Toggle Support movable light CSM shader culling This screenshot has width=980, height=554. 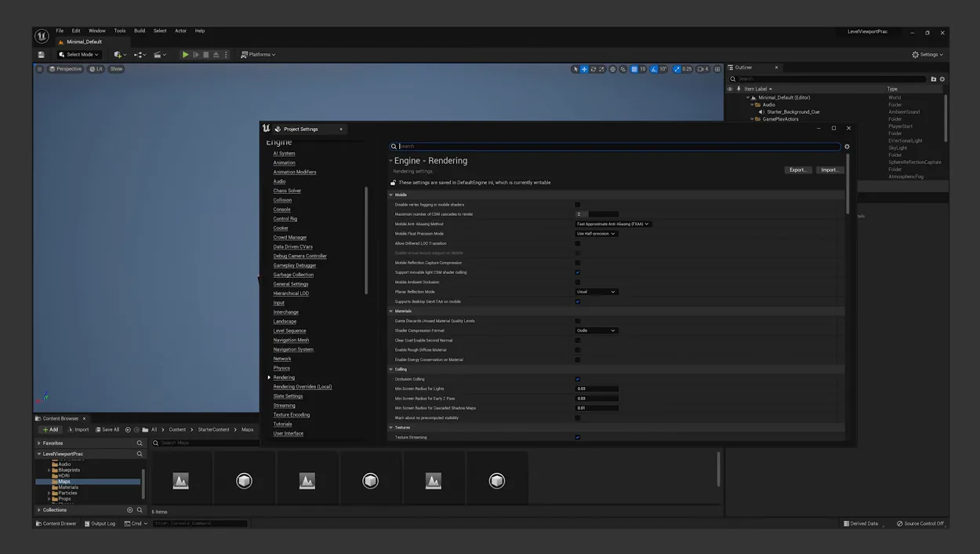(x=578, y=272)
